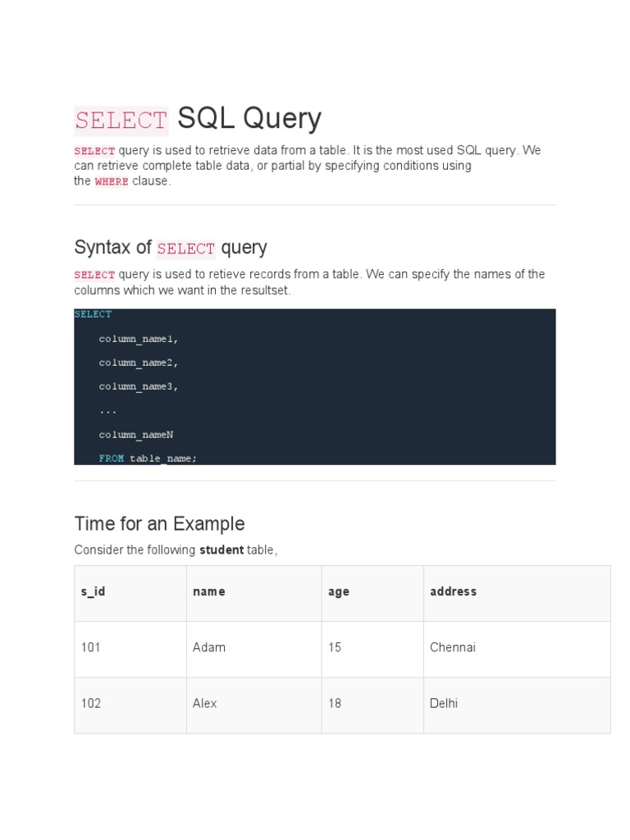Click the FROM keyword in the code block

(x=112, y=459)
